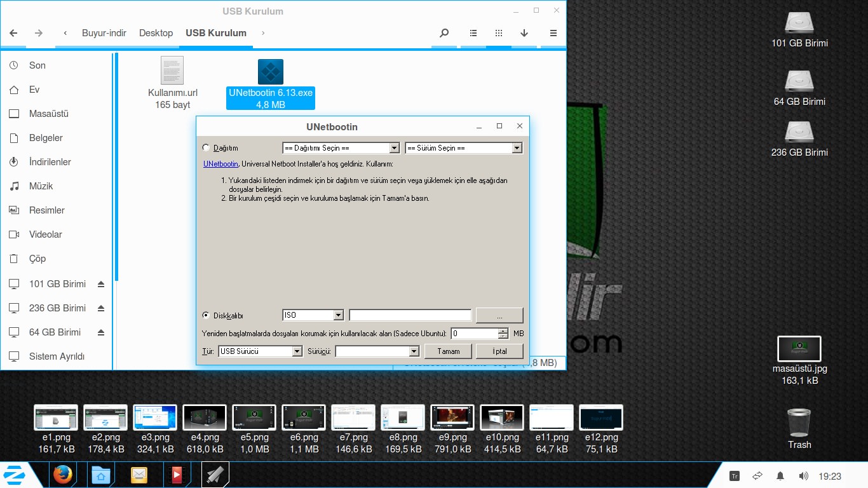Select the USB Kurulum breadcrumb

216,33
